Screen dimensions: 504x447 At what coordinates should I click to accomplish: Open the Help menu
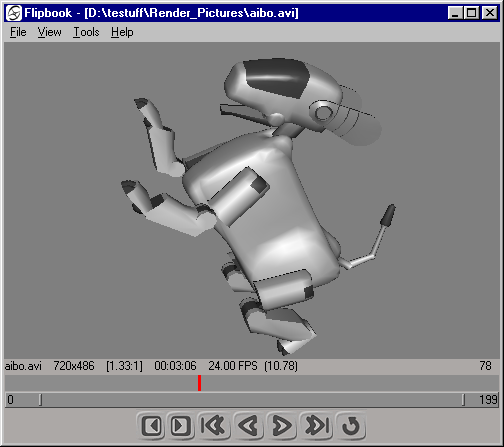[x=122, y=32]
